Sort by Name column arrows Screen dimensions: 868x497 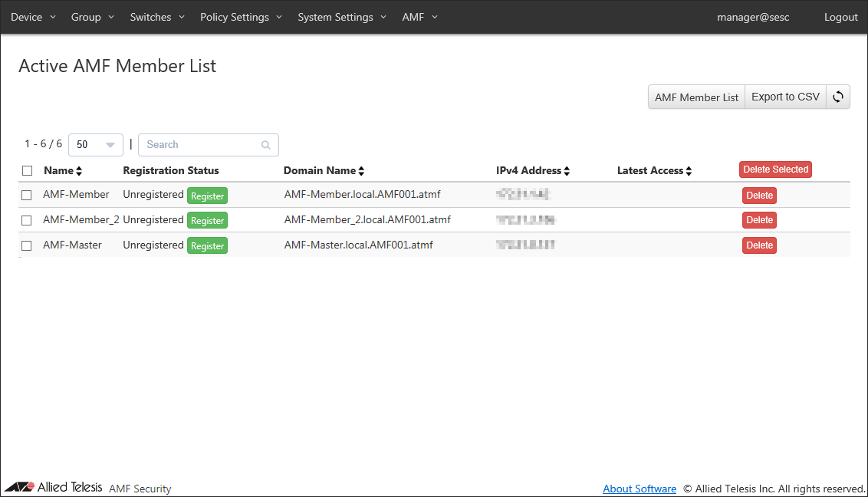pos(79,171)
